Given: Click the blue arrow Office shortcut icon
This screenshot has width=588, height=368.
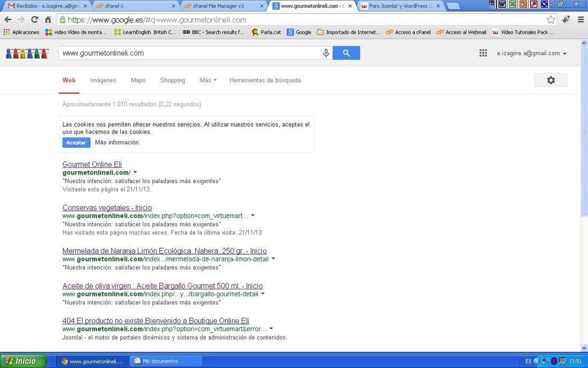Looking at the screenshot, I should pyautogui.click(x=544, y=4).
